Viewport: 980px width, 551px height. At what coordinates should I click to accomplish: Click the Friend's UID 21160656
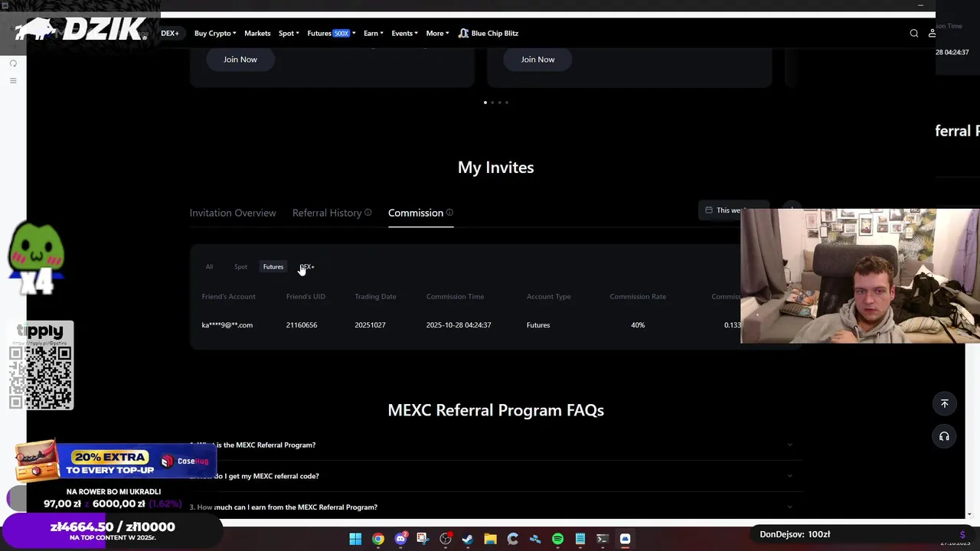pyautogui.click(x=302, y=325)
